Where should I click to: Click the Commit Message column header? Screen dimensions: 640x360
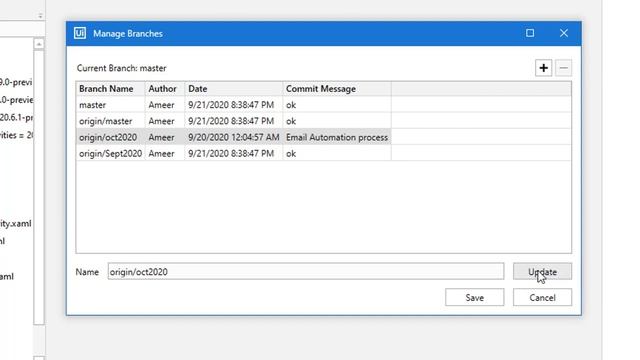[337, 89]
